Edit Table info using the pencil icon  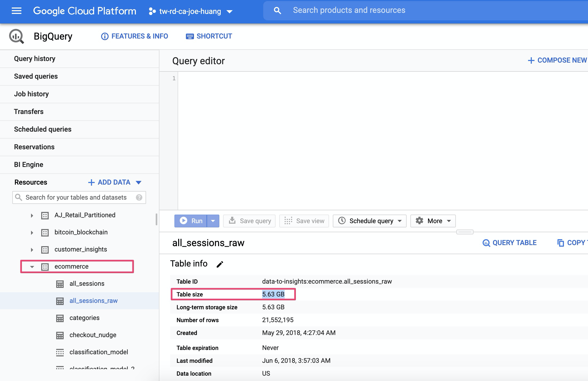[x=220, y=264]
